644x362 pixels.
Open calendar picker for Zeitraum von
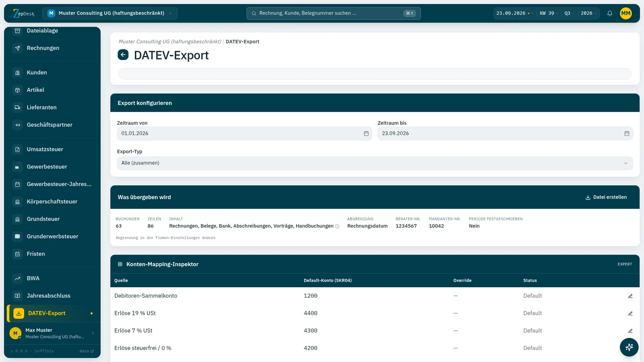pyautogui.click(x=366, y=134)
